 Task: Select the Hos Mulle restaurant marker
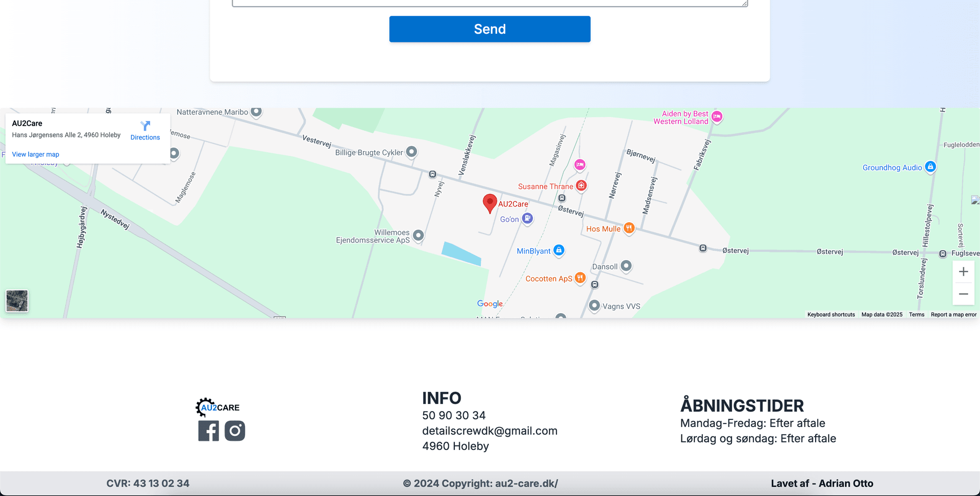pos(629,228)
